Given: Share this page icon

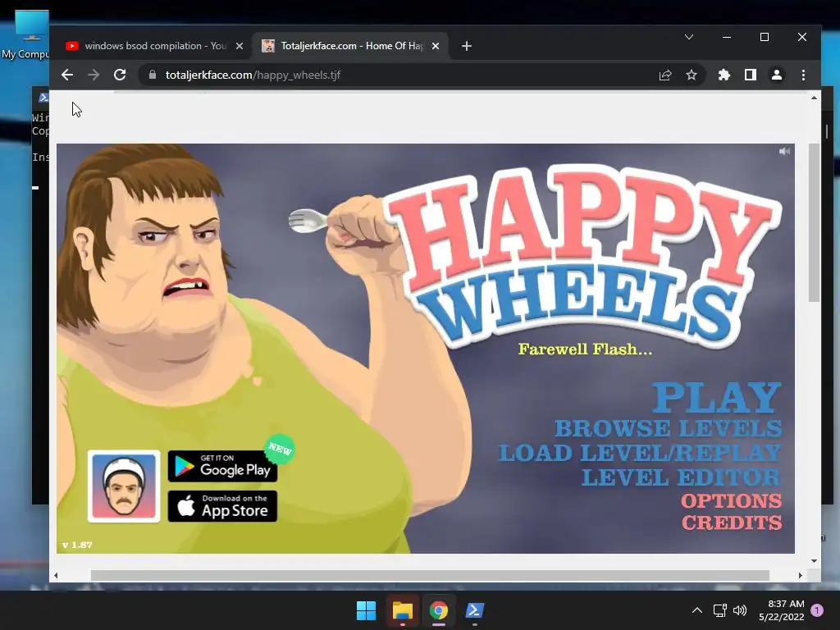Looking at the screenshot, I should (x=665, y=75).
